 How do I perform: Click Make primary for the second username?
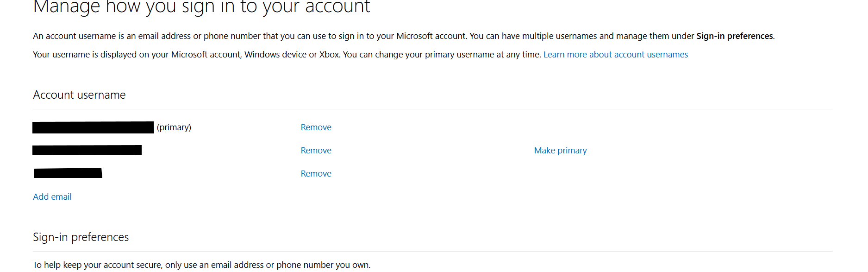click(560, 151)
